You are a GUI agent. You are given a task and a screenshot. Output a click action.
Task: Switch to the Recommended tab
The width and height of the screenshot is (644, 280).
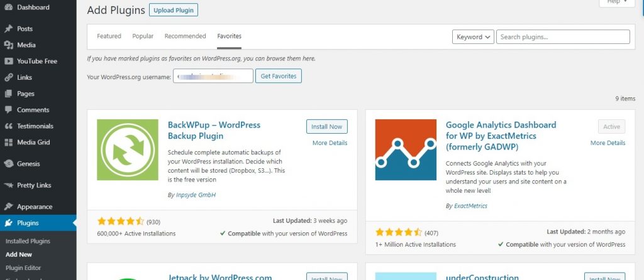(186, 36)
